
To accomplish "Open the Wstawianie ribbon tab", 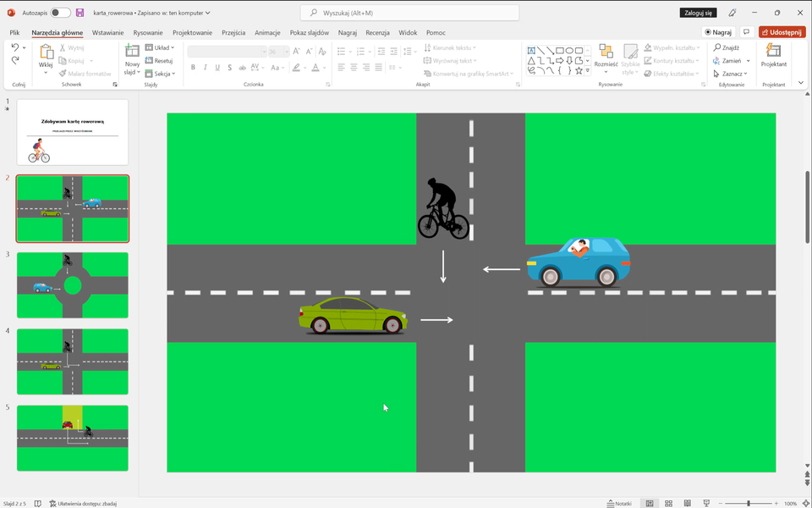I will pyautogui.click(x=107, y=33).
